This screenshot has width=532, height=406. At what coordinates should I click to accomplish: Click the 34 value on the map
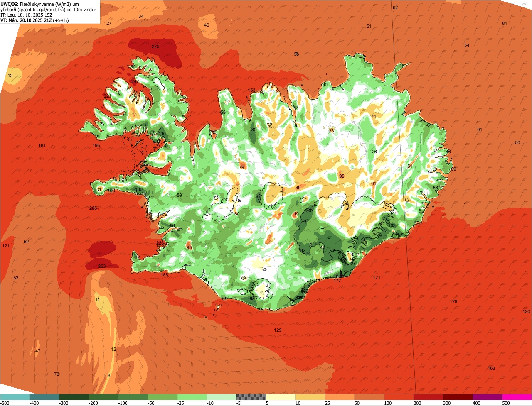point(141,16)
